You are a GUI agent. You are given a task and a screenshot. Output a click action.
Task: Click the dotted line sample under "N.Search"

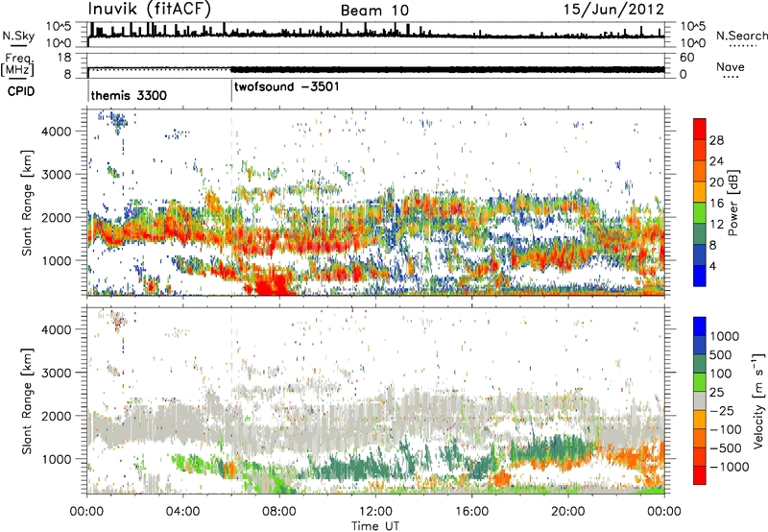(743, 46)
